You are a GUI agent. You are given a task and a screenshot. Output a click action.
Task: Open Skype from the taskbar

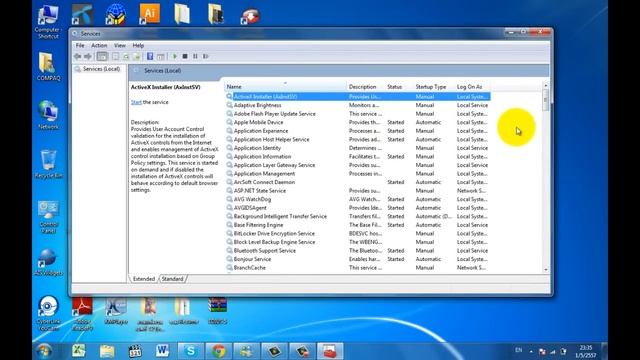click(x=190, y=351)
